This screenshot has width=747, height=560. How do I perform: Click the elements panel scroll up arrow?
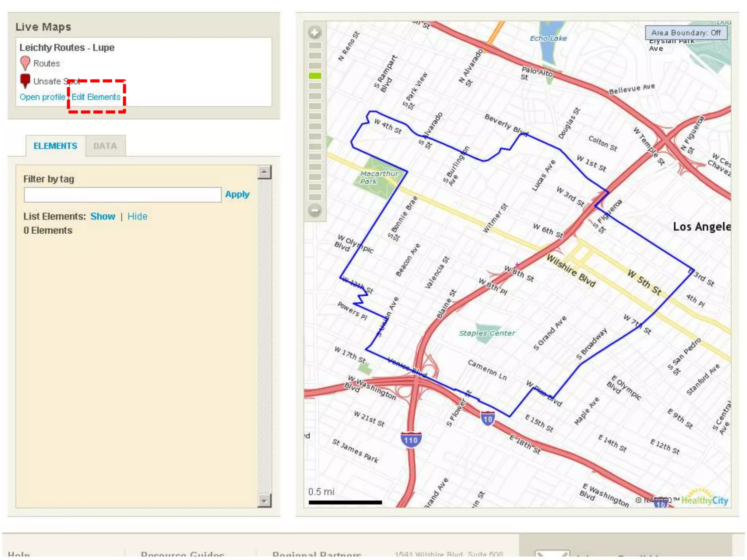tap(264, 172)
